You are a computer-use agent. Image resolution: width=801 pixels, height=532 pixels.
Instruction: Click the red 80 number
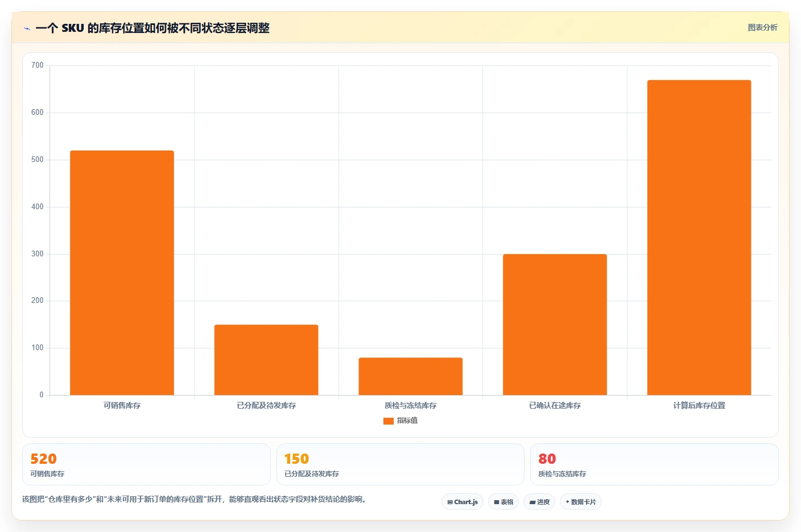[547, 459]
